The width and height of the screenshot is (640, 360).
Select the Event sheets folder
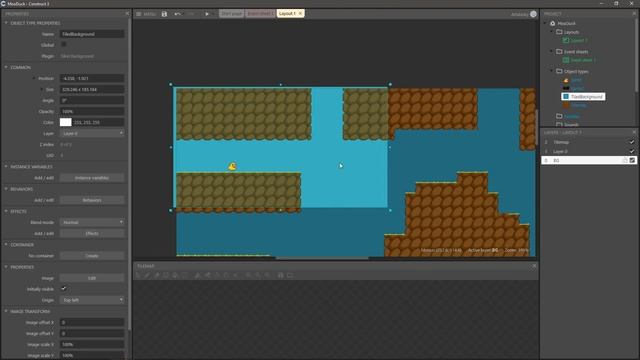click(x=572, y=52)
